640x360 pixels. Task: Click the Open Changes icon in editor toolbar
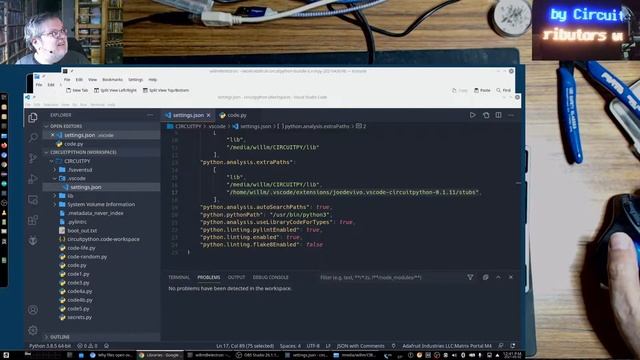(x=486, y=115)
